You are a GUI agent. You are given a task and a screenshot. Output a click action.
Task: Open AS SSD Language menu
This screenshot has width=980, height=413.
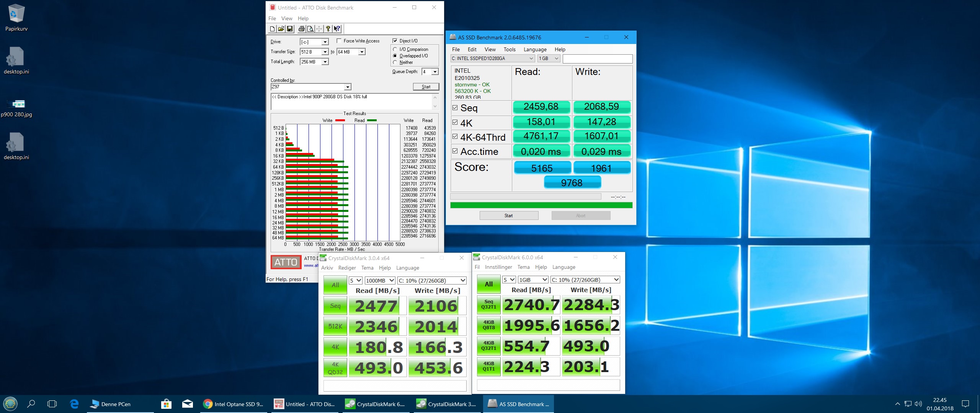pyautogui.click(x=535, y=49)
